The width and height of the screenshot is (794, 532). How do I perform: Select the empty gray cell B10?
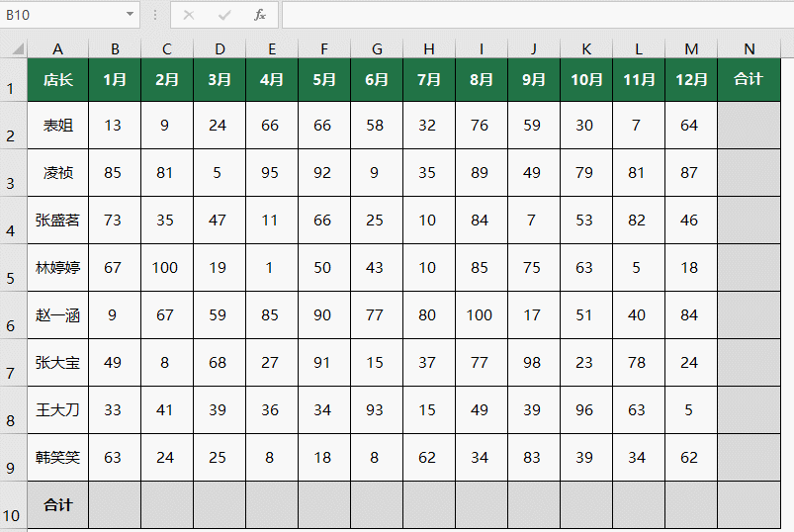click(115, 505)
